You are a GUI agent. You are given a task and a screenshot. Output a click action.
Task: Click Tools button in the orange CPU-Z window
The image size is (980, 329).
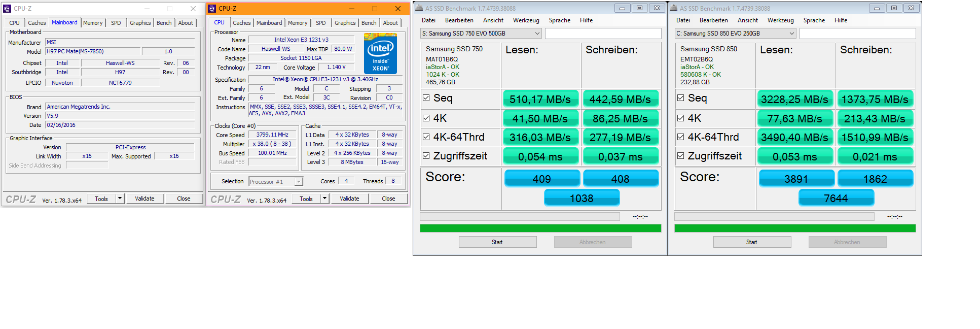point(306,199)
